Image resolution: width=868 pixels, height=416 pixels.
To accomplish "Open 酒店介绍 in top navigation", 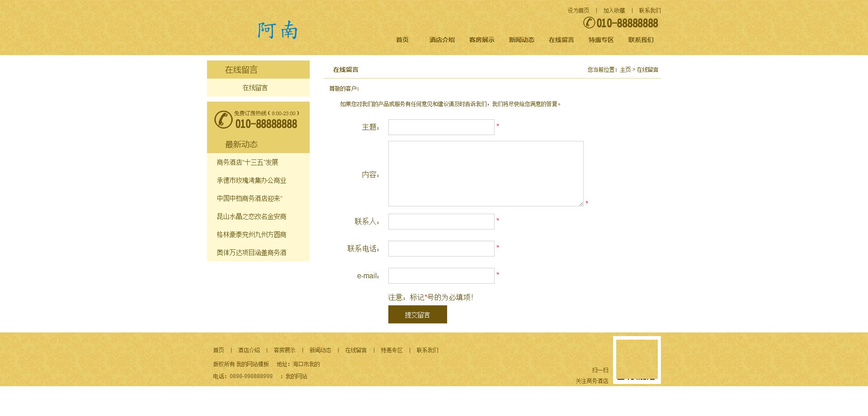I will pyautogui.click(x=442, y=40).
